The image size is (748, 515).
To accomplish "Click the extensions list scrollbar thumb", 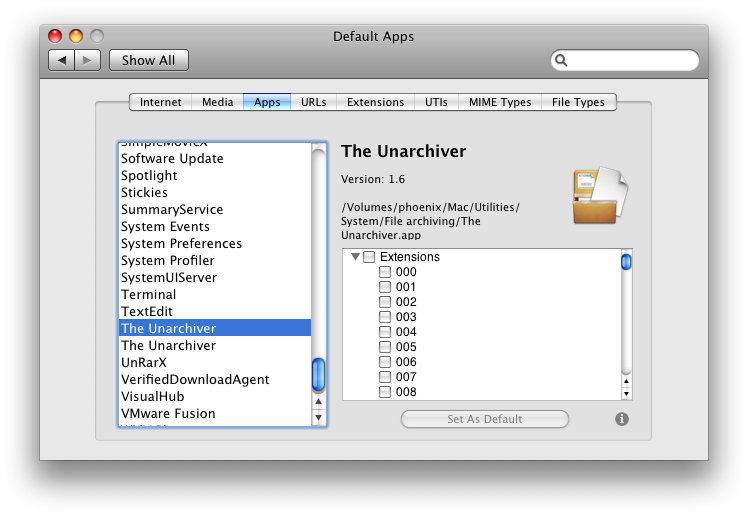I will click(x=626, y=262).
